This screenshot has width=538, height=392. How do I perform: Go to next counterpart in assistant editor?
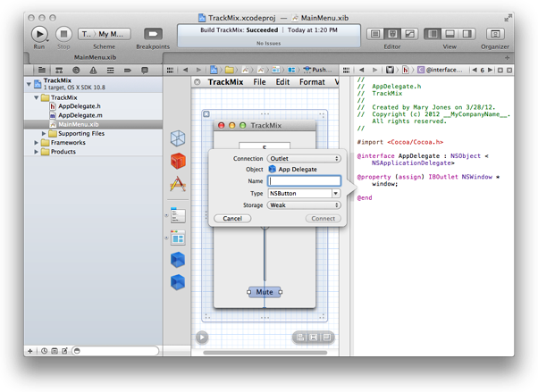pos(490,70)
